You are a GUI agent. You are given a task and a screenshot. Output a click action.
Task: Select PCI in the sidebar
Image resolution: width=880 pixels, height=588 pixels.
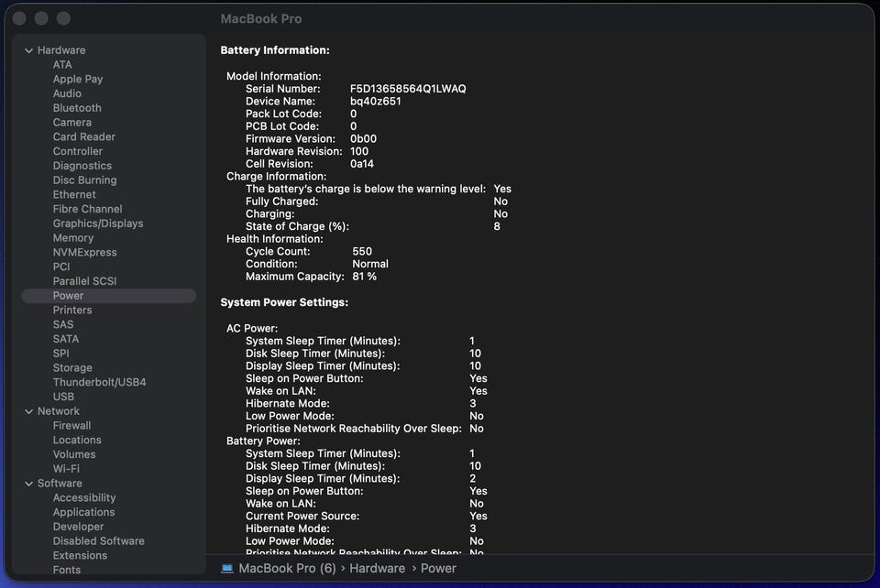click(x=61, y=267)
